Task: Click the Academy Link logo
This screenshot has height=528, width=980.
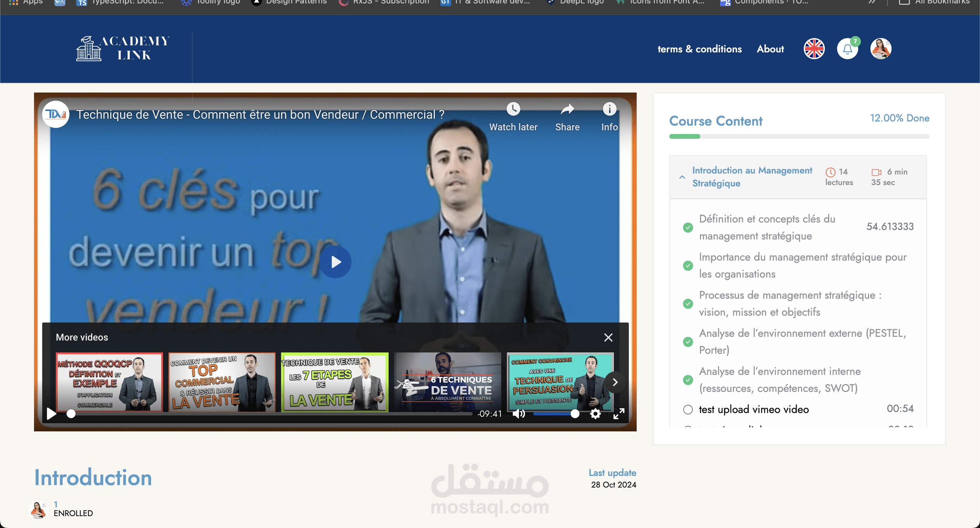Action: (123, 48)
